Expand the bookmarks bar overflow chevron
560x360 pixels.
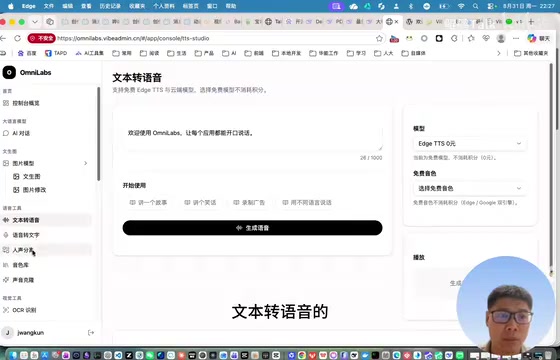coord(499,53)
